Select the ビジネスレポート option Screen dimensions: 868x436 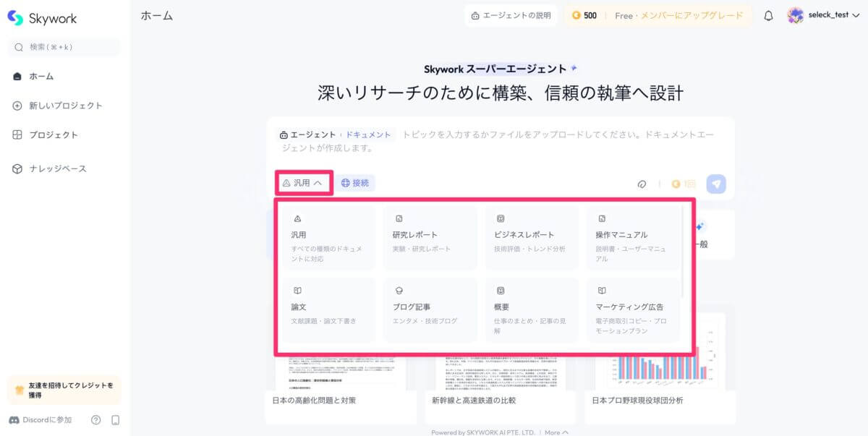[532, 238]
